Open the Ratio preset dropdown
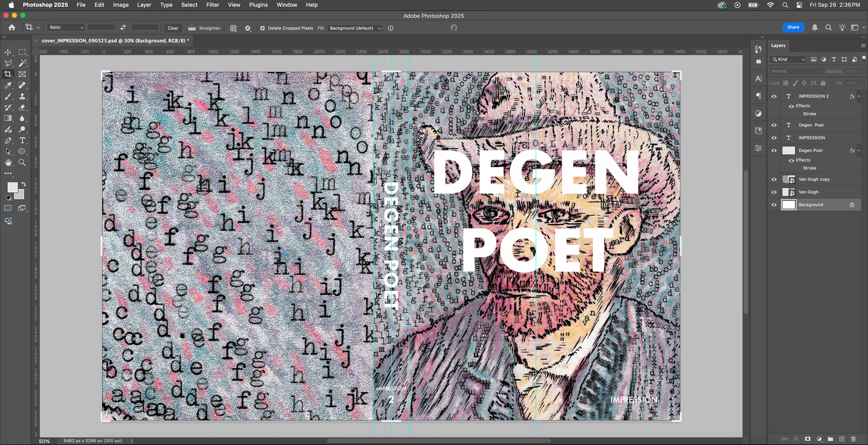 pyautogui.click(x=66, y=28)
